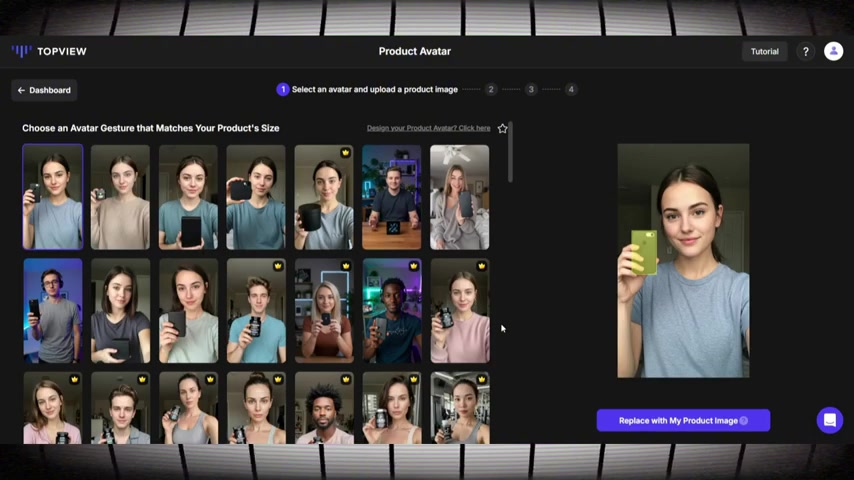
Task: Click the avatar gallery scrollbar
Action: (510, 153)
